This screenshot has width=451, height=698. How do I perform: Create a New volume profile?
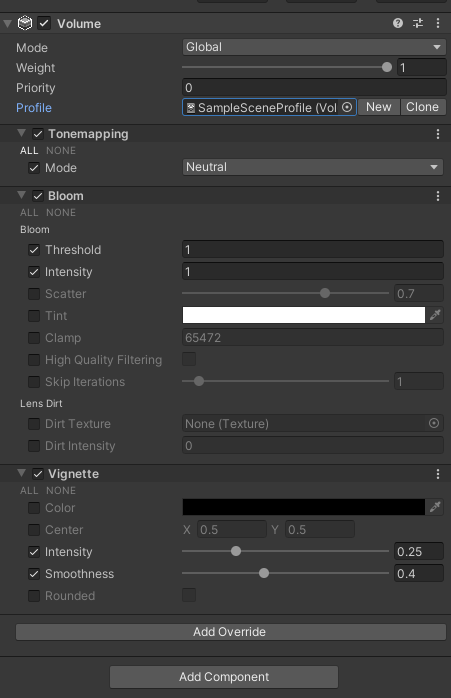point(379,107)
